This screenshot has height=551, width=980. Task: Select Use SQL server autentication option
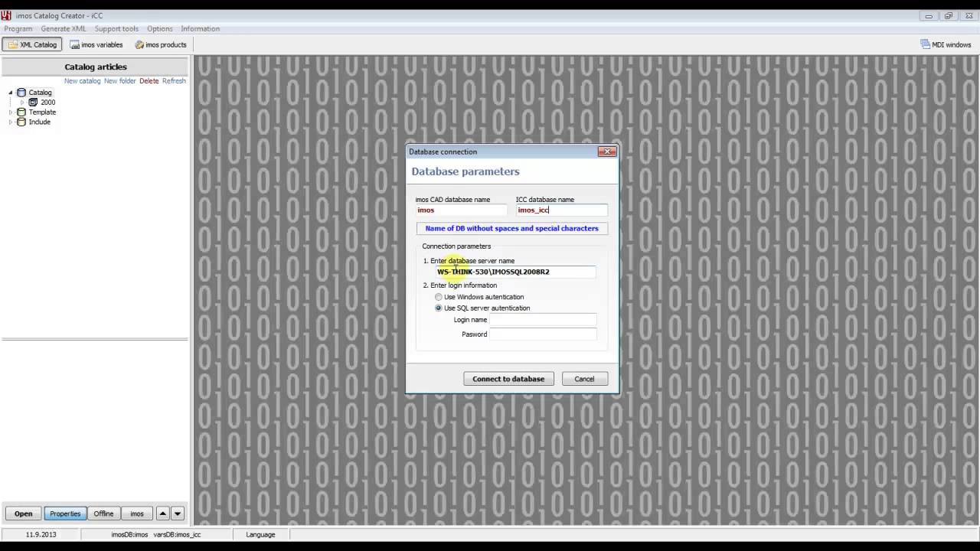point(438,308)
